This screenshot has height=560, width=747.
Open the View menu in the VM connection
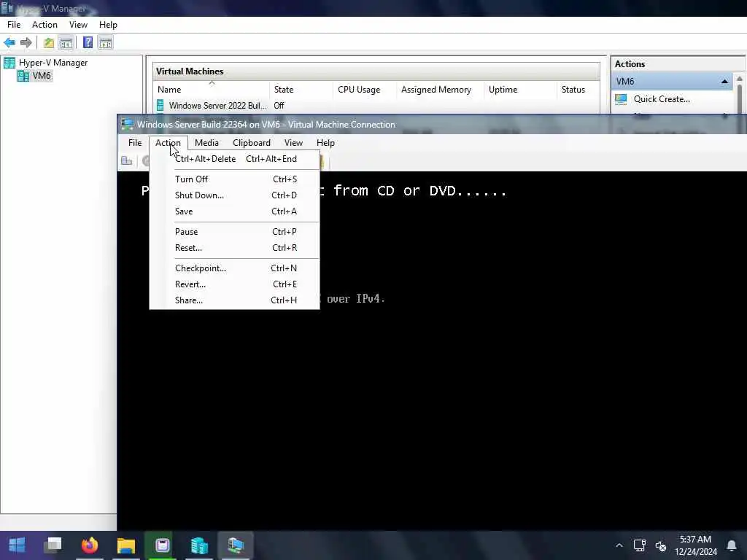[x=293, y=143]
